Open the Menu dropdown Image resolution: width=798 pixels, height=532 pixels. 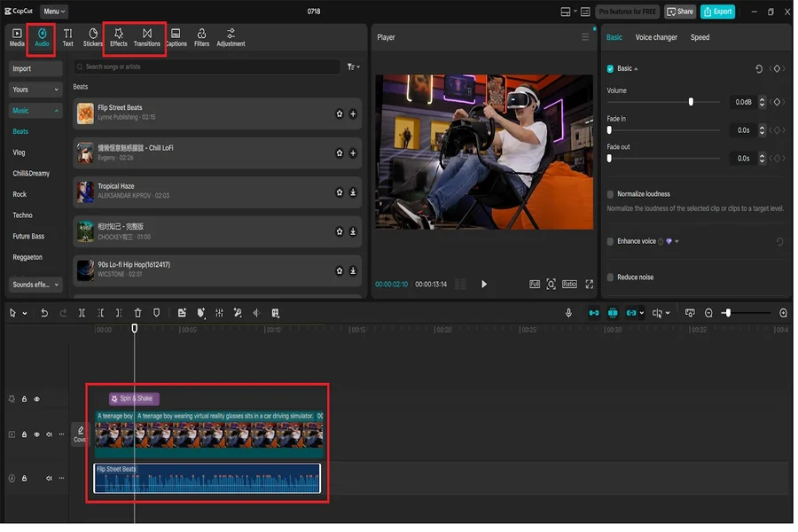point(54,12)
